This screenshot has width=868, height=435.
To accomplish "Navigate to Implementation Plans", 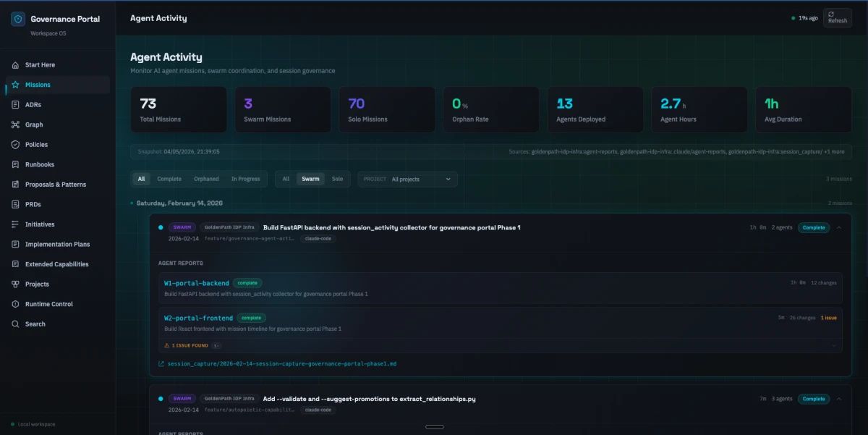I will [x=58, y=244].
